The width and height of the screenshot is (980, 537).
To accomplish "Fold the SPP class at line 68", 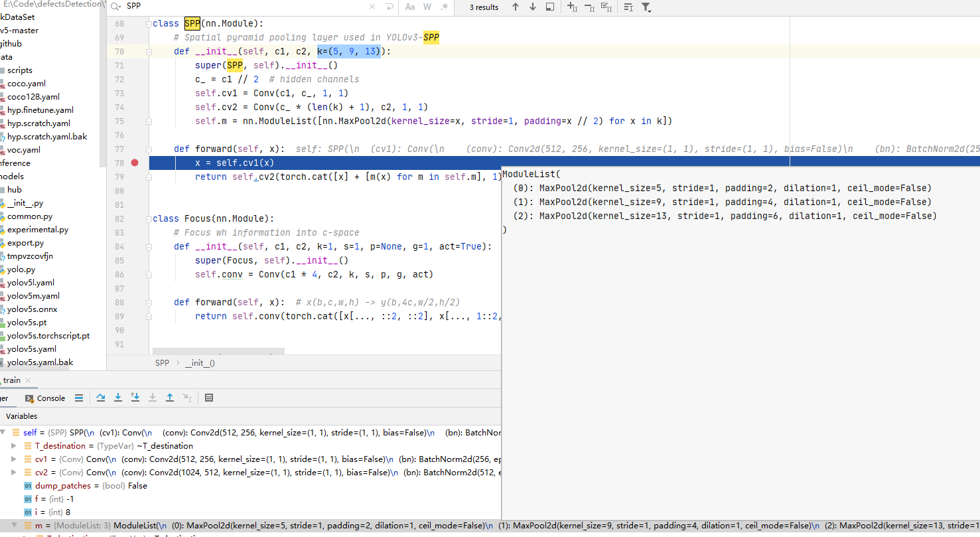I will pos(149,23).
